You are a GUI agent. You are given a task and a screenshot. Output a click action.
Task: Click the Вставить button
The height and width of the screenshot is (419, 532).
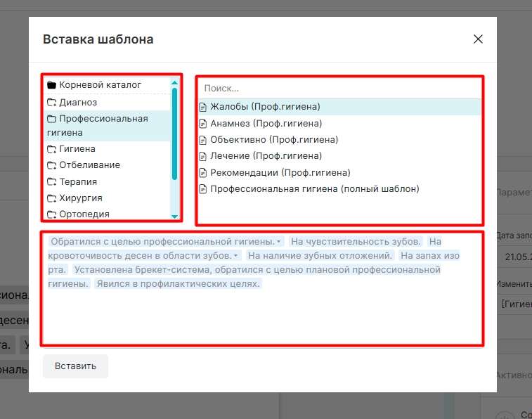pos(75,366)
